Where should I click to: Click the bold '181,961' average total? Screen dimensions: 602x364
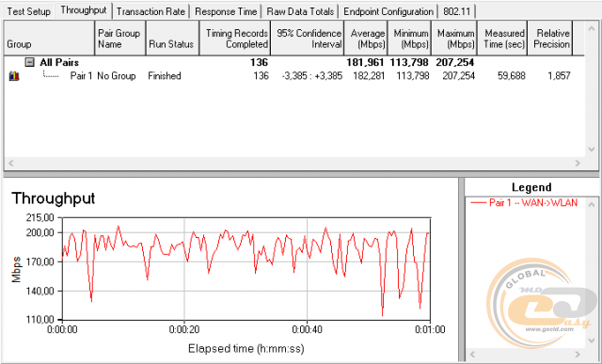click(x=365, y=62)
